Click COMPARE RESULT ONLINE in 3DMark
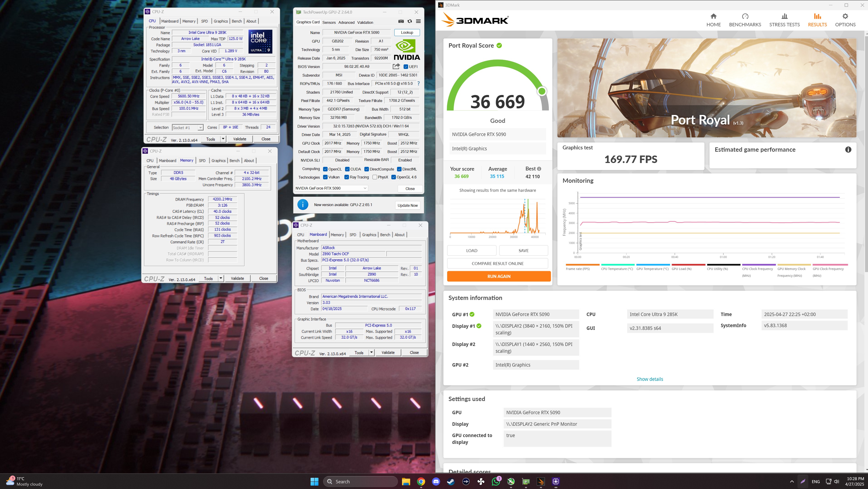 pyautogui.click(x=497, y=263)
